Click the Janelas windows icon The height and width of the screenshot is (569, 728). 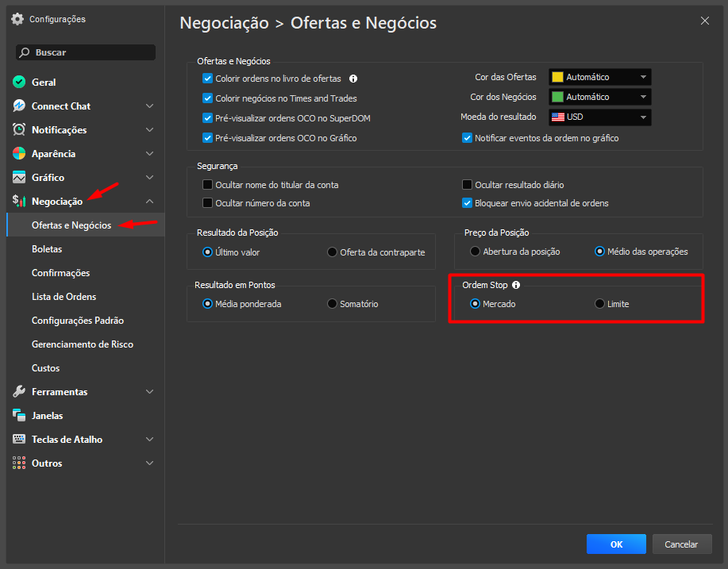19,416
